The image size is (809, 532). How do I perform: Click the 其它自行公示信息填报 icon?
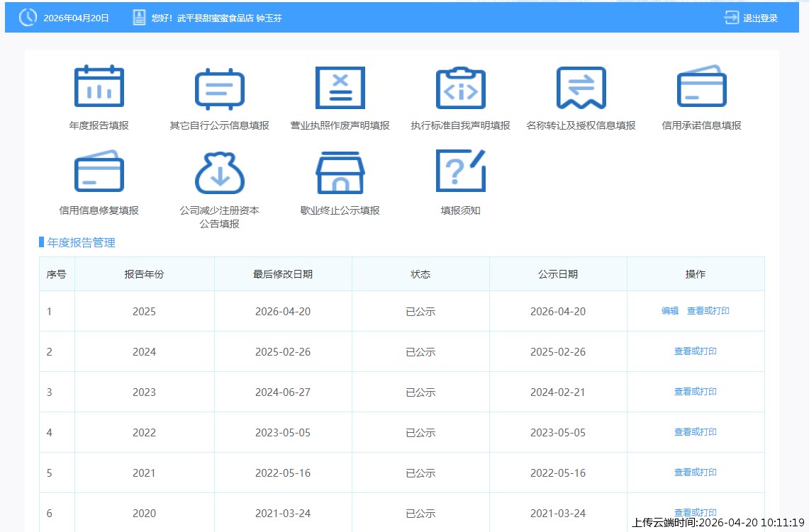coord(219,89)
